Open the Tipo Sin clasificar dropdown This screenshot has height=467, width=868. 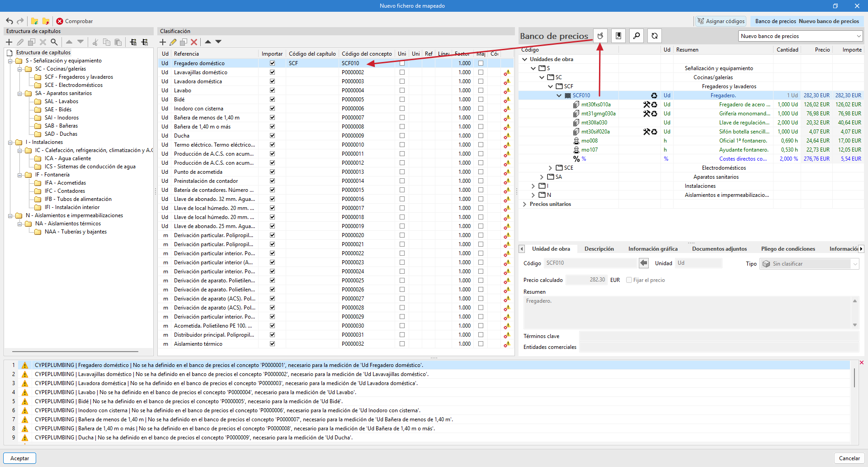pos(809,264)
